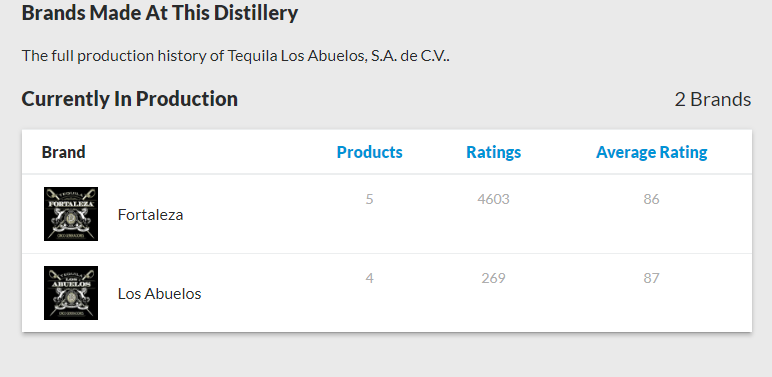Open the Fortaleza brand name link
The image size is (772, 377).
click(150, 215)
